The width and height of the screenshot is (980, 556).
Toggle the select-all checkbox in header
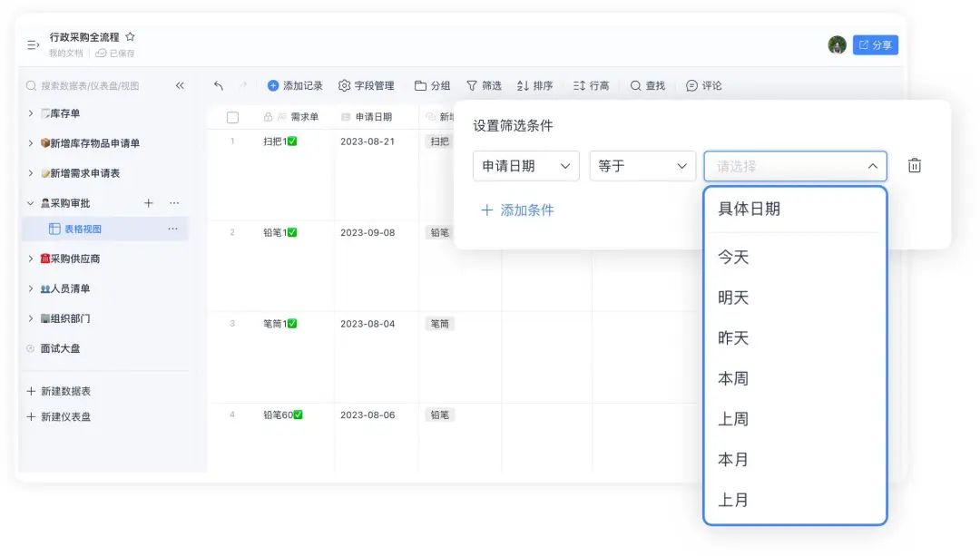[233, 117]
